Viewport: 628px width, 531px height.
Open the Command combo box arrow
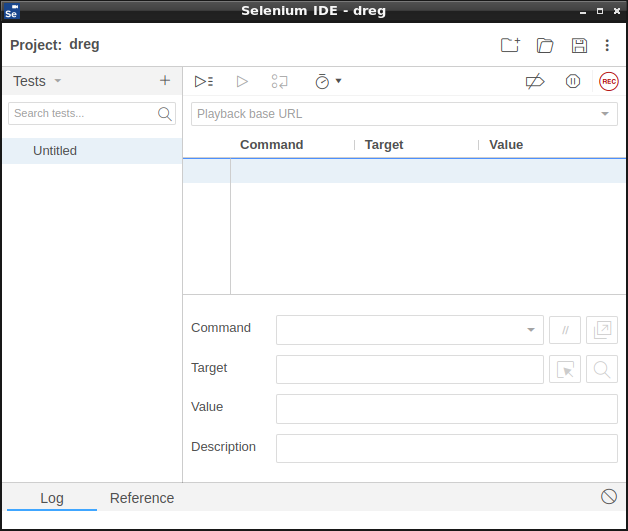pyautogui.click(x=531, y=330)
